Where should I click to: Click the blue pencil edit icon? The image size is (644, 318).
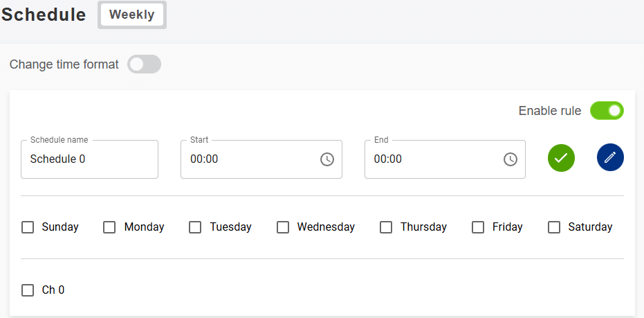610,158
